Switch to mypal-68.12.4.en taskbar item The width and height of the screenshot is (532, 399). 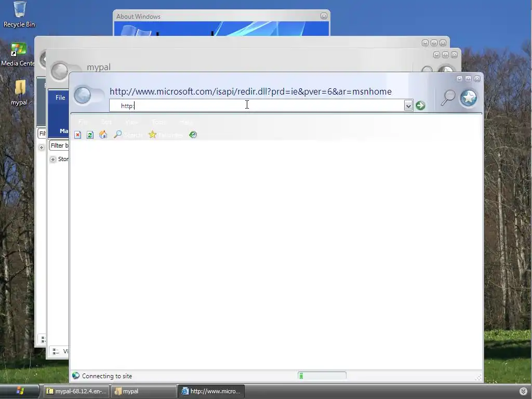pos(76,391)
